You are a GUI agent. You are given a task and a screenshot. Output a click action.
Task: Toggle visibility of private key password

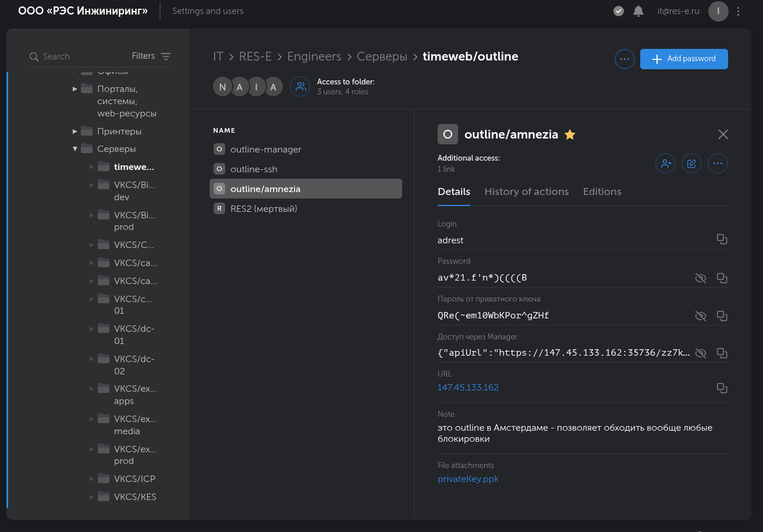(x=701, y=315)
